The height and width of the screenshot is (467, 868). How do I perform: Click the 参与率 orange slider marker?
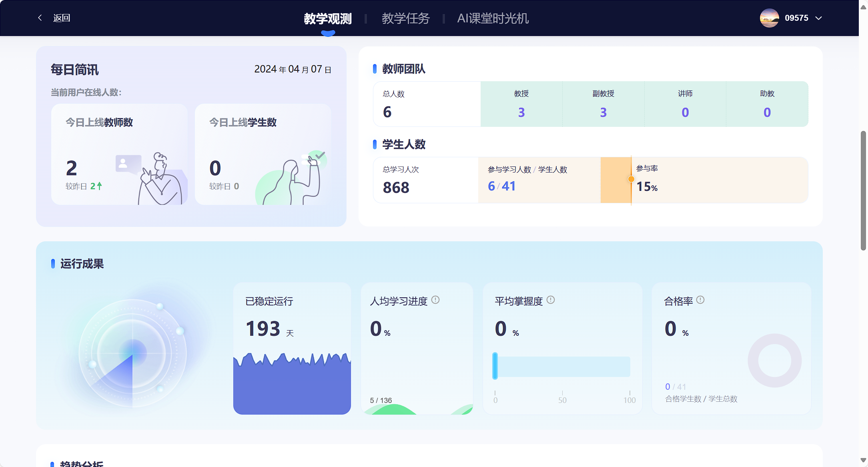631,179
